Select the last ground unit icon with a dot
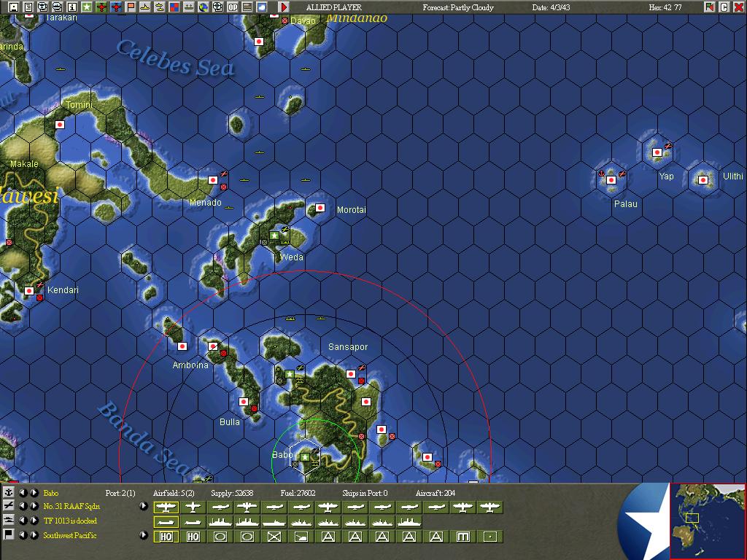The height and width of the screenshot is (560, 747). 490,537
